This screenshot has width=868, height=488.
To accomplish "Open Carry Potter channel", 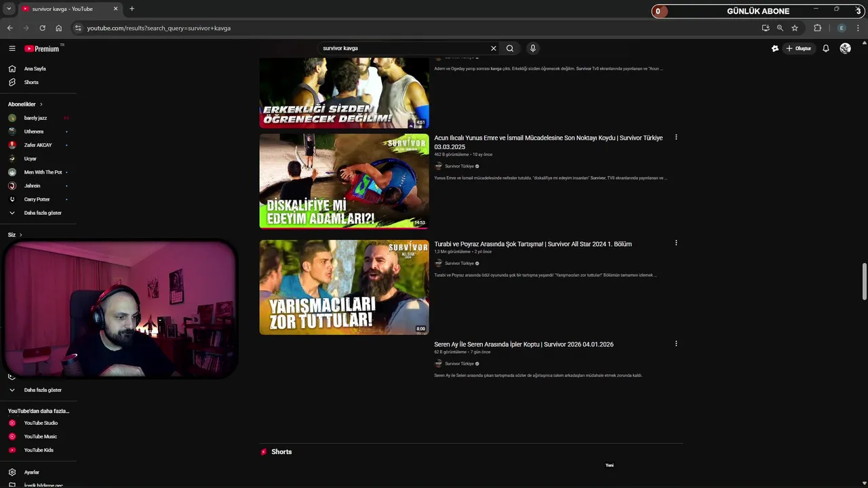I will [38, 199].
